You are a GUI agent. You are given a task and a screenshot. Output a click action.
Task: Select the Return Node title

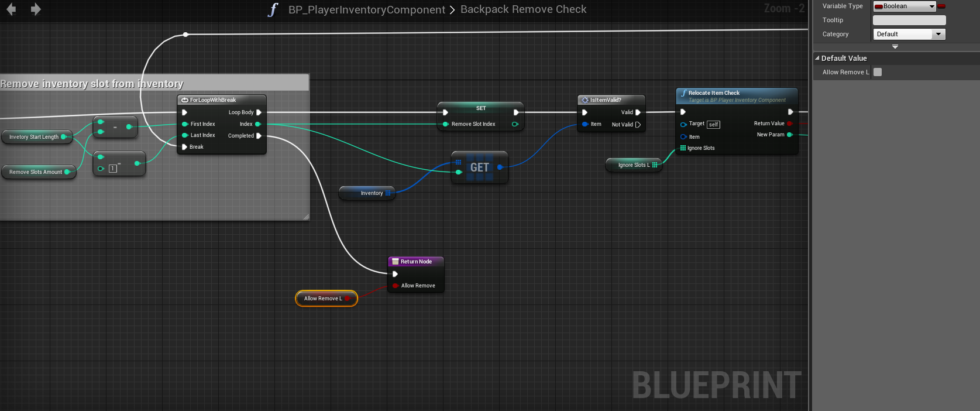coord(416,262)
